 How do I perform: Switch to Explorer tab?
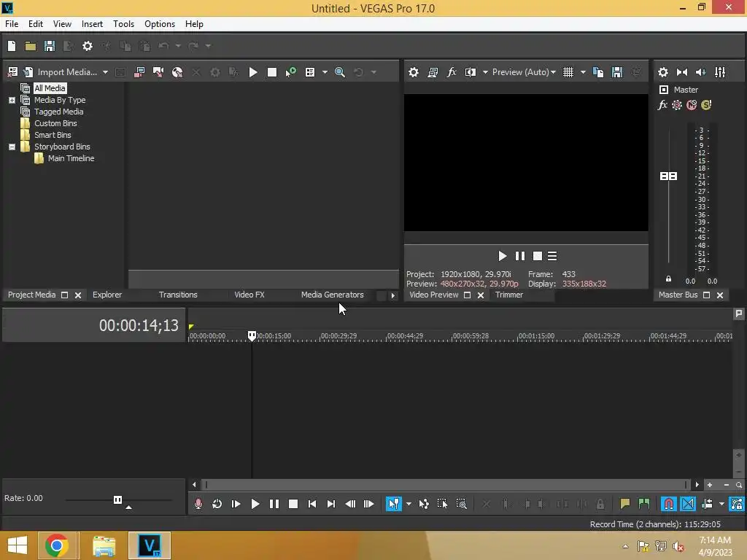[107, 295]
